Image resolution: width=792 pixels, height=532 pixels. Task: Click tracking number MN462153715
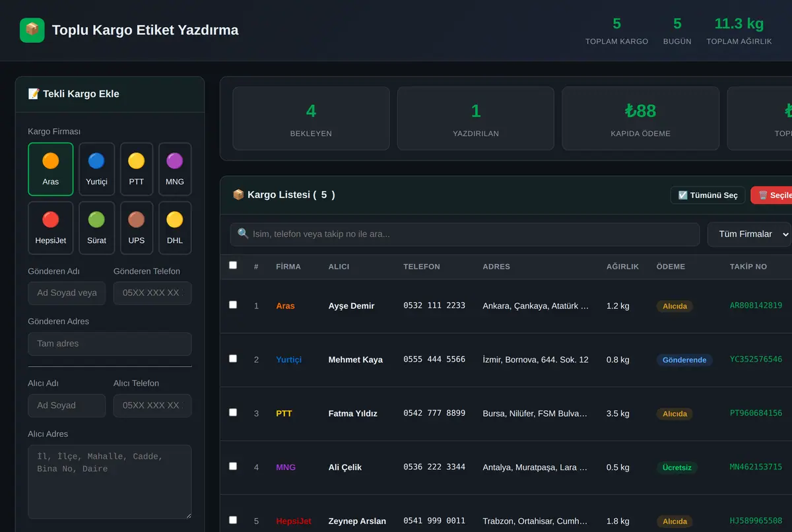[x=756, y=467]
